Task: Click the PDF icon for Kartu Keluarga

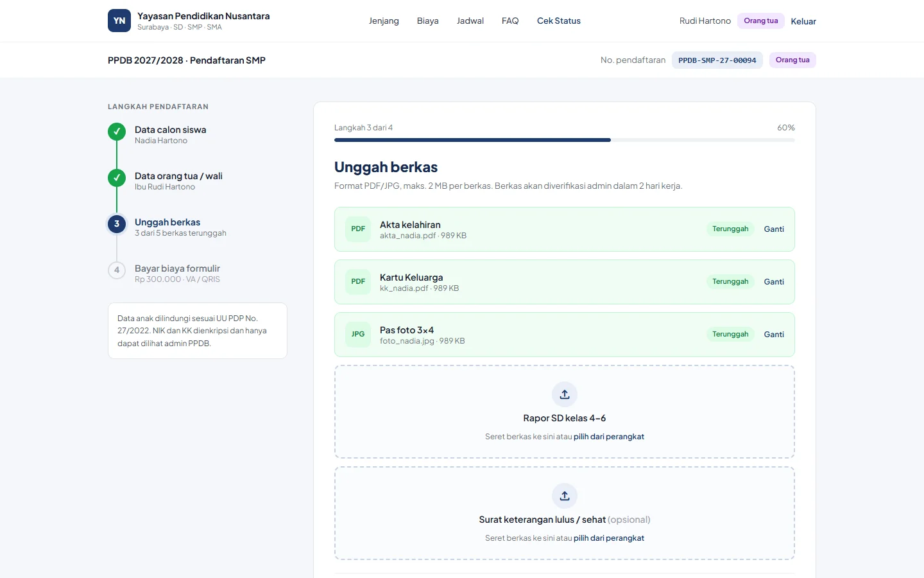Action: coord(358,282)
